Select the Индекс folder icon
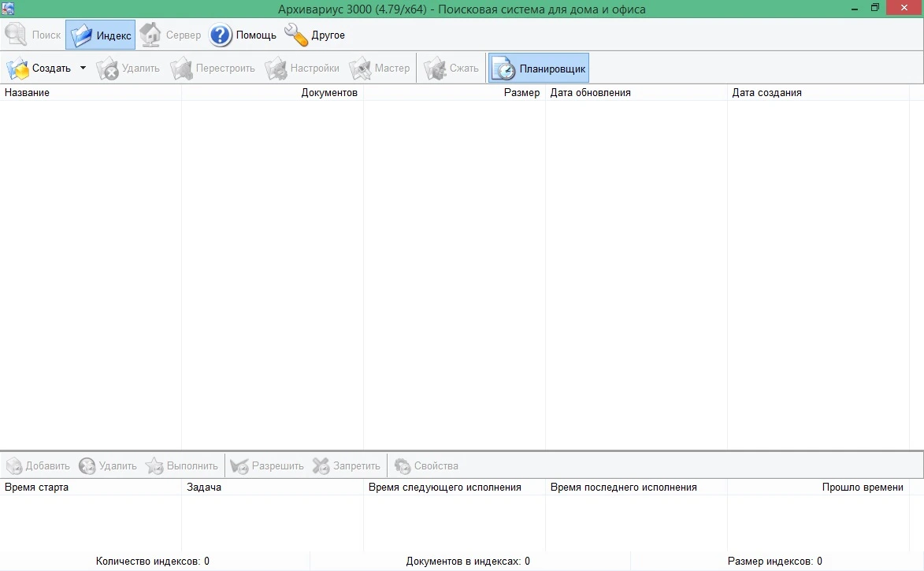The height and width of the screenshot is (571, 924). (81, 35)
